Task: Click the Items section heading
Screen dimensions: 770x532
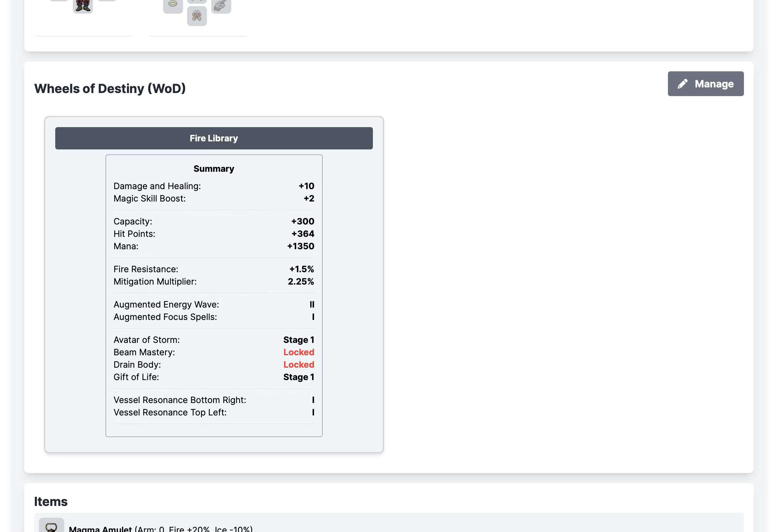Action: click(x=51, y=501)
